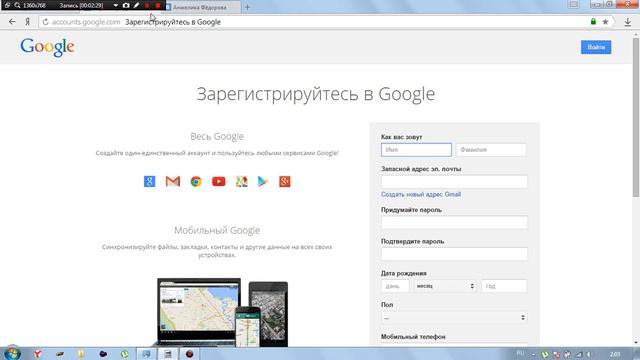Viewport: 640px width, 360px height.
Task: Click the Создать новый адрес Gmail link
Action: [x=421, y=194]
